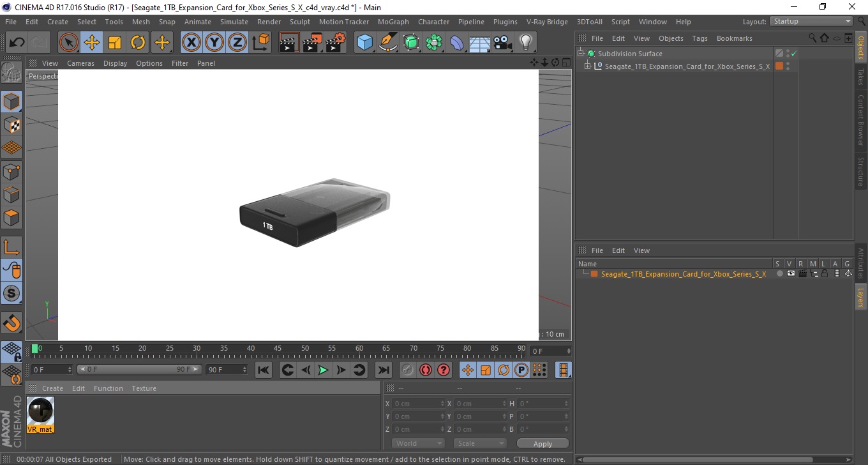
Task: Select the Rotate tool
Action: (138, 43)
